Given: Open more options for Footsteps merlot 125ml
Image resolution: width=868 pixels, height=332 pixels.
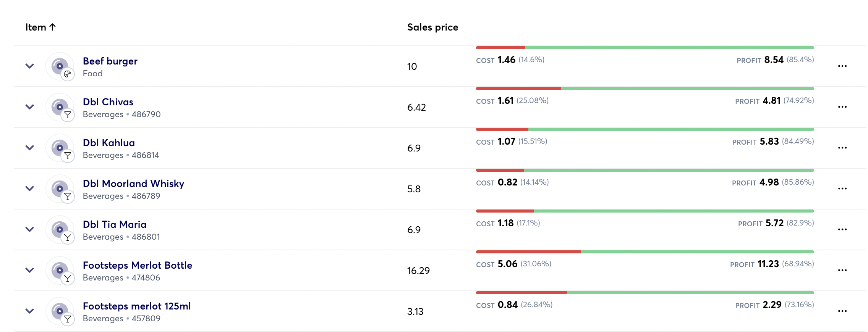Looking at the screenshot, I should [842, 311].
